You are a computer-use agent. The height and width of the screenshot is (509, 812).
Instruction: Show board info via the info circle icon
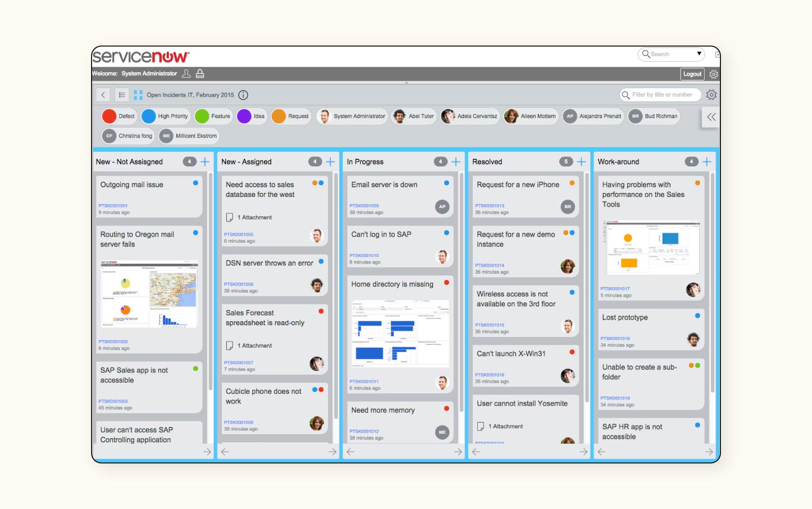point(243,95)
